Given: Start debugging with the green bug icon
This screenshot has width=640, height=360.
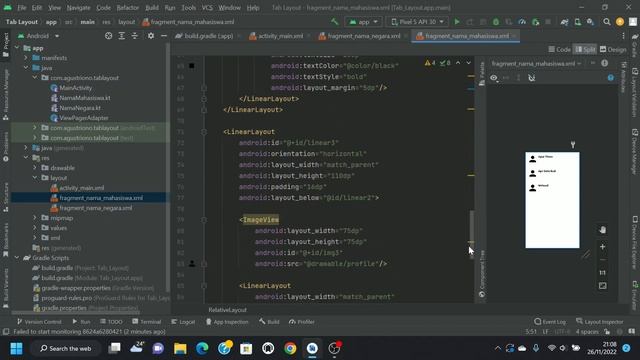Looking at the screenshot, I should [496, 22].
